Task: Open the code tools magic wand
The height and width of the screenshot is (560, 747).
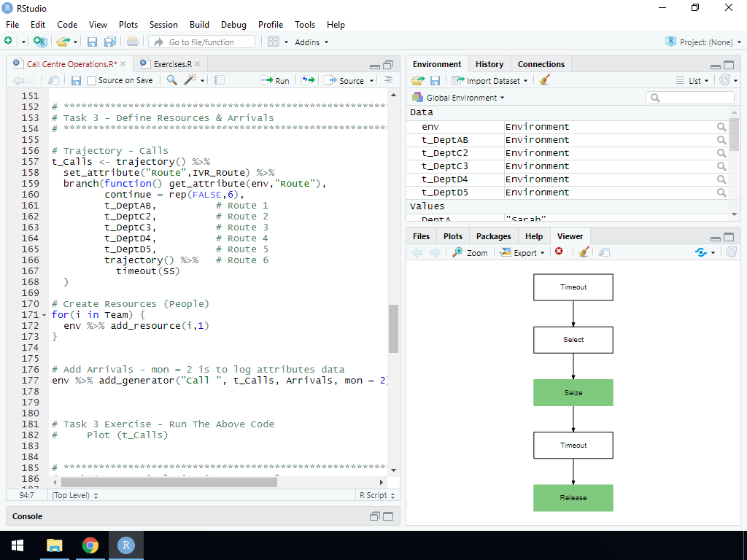Action: [190, 80]
